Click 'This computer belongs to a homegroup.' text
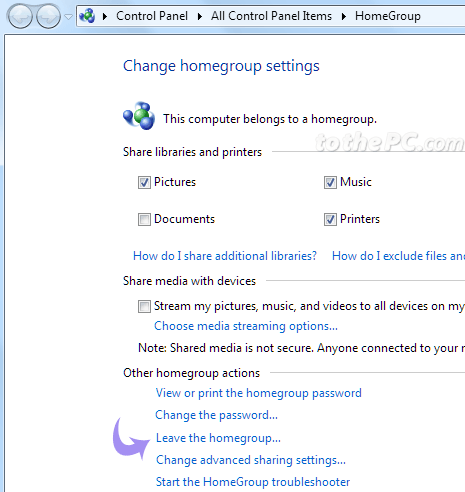Screen dimensions: 465x492 [270, 119]
